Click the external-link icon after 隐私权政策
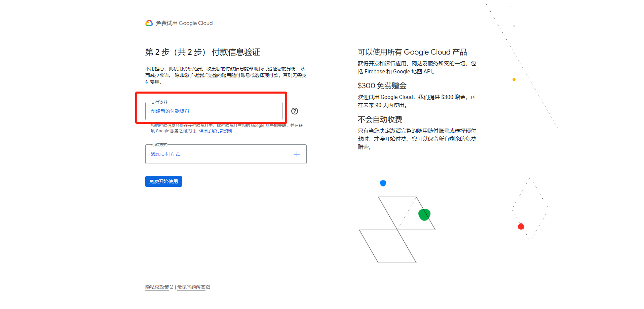Viewport: 644px width, 309px height. pyautogui.click(x=172, y=287)
